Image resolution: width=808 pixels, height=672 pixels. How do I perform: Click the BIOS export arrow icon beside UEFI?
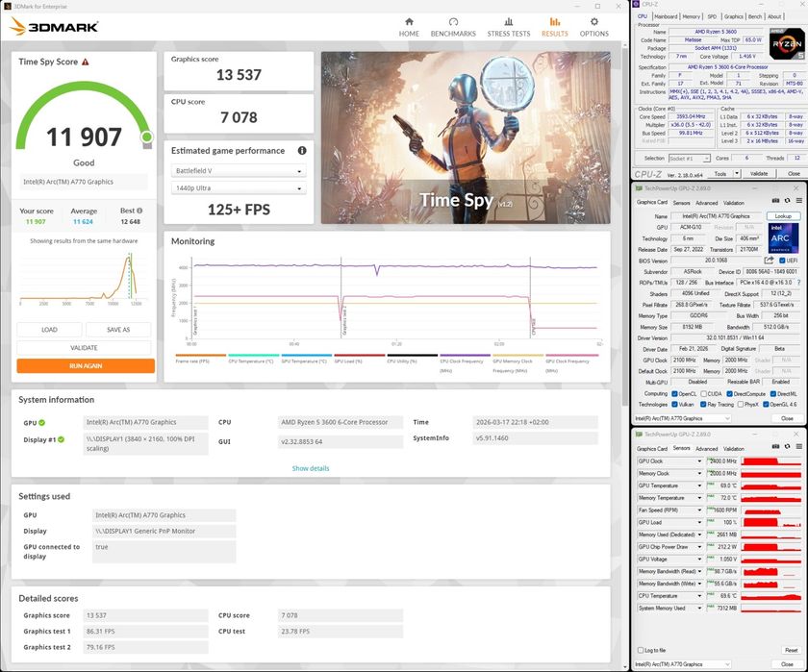click(769, 261)
